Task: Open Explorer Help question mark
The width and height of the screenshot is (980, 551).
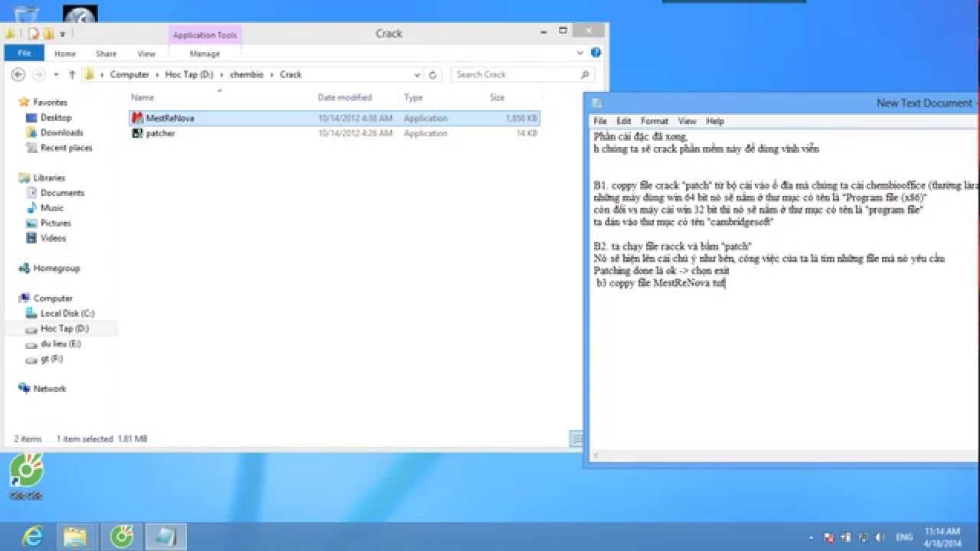Action: pos(596,53)
